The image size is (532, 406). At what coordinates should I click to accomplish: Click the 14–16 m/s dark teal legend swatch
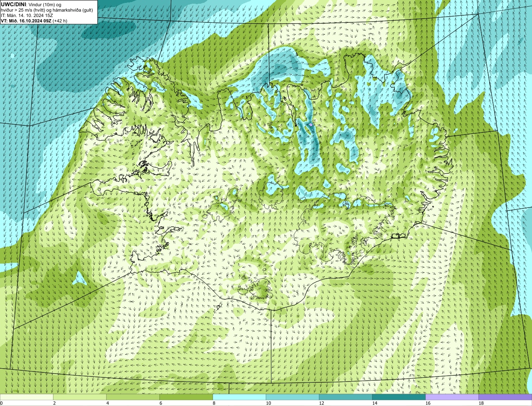click(399, 397)
